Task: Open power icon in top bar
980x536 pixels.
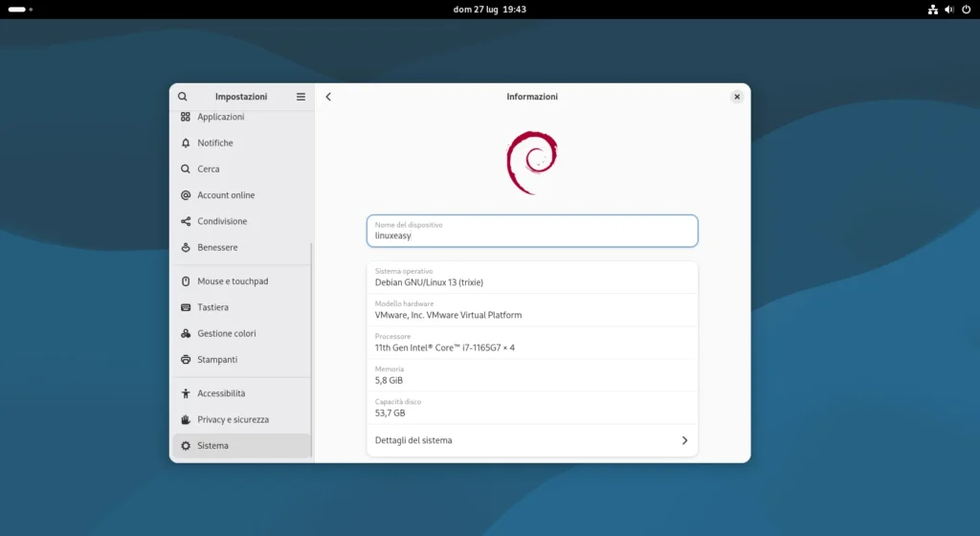Action: tap(967, 10)
